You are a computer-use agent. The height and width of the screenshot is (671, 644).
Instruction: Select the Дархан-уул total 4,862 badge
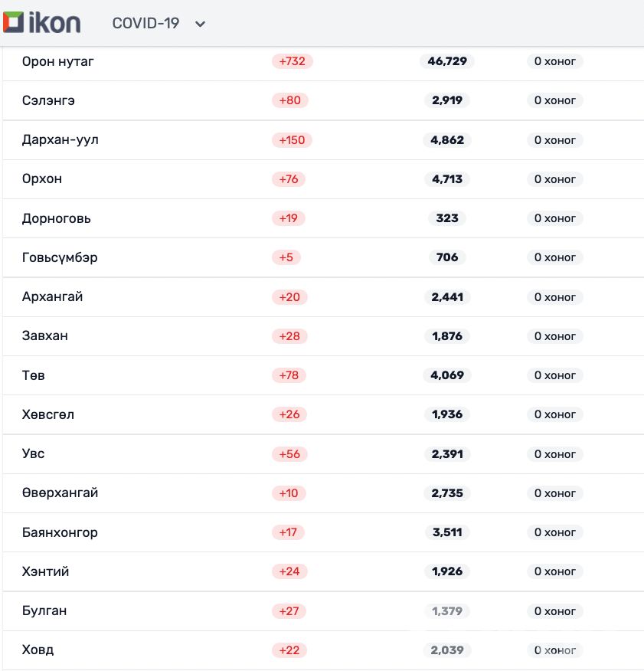tap(447, 140)
